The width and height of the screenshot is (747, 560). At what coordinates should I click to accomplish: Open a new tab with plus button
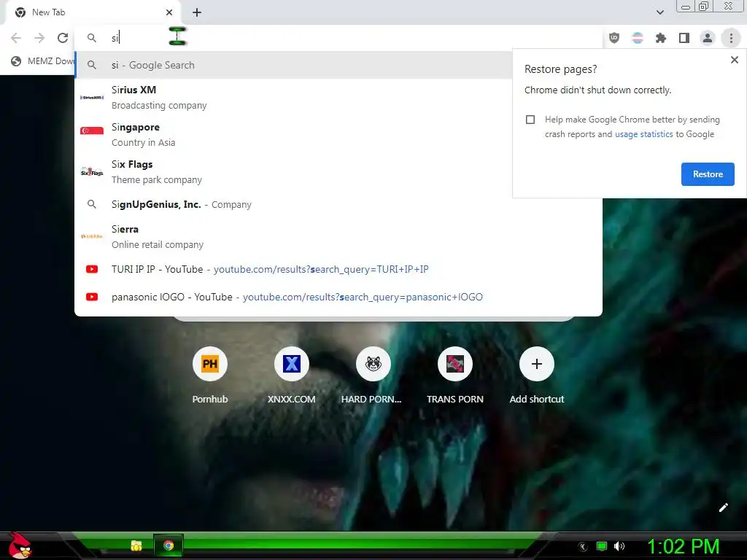[197, 12]
